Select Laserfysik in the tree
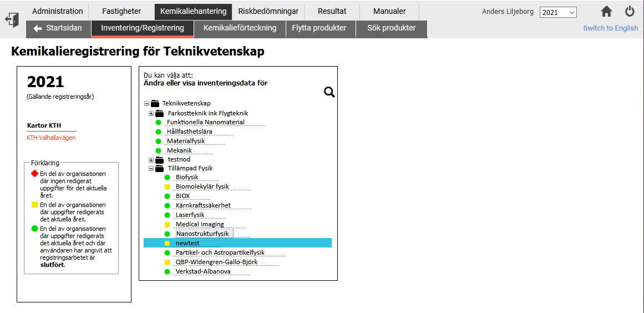The image size is (644, 313). pos(190,215)
